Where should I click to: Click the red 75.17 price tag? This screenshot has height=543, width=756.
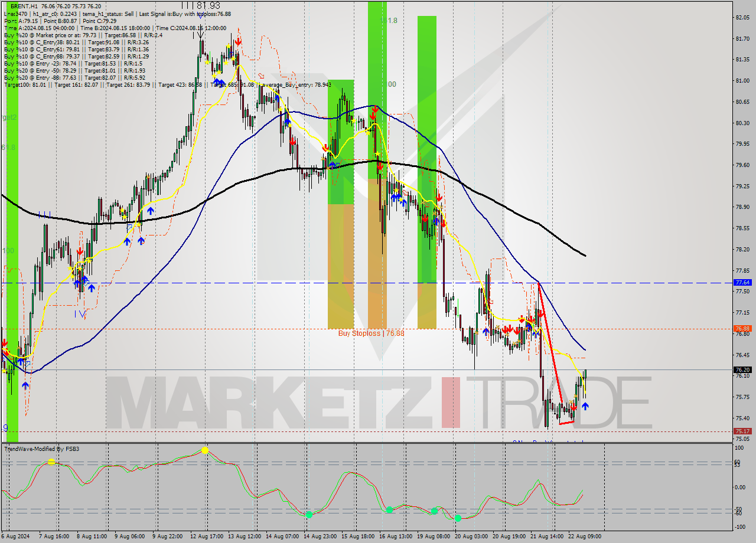742,431
